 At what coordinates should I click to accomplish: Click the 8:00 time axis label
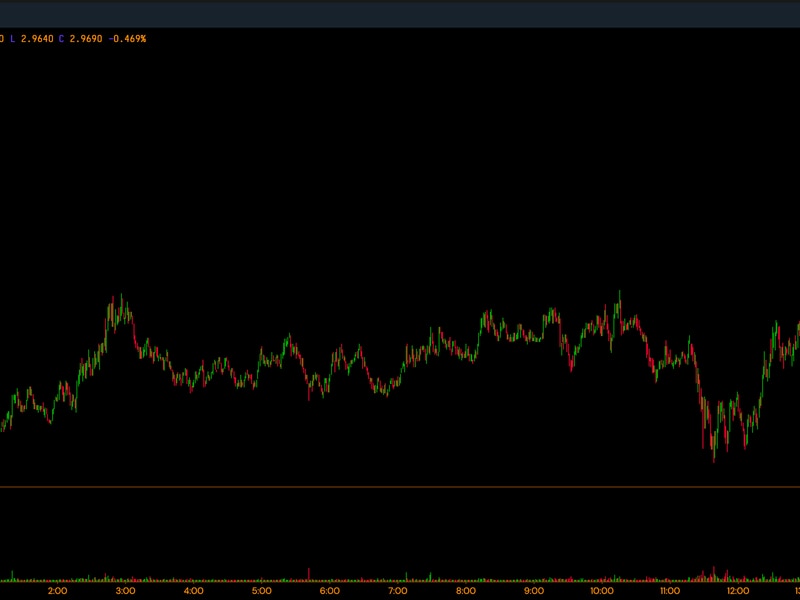466,591
